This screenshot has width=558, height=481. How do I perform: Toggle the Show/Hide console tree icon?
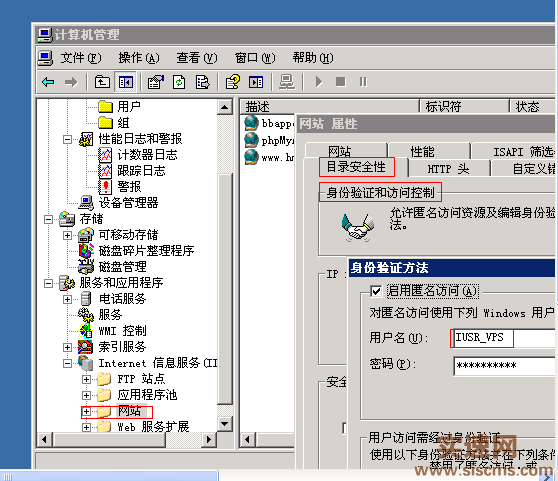pyautogui.click(x=126, y=82)
